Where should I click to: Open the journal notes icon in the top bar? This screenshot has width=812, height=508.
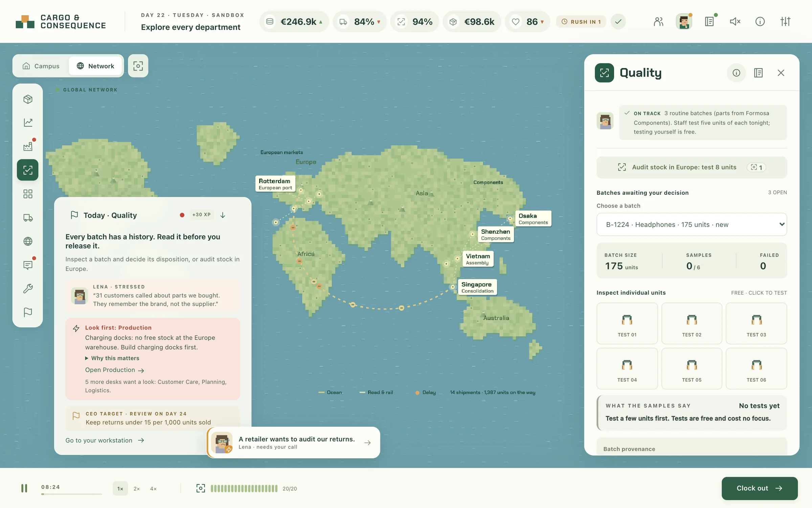[x=709, y=22]
